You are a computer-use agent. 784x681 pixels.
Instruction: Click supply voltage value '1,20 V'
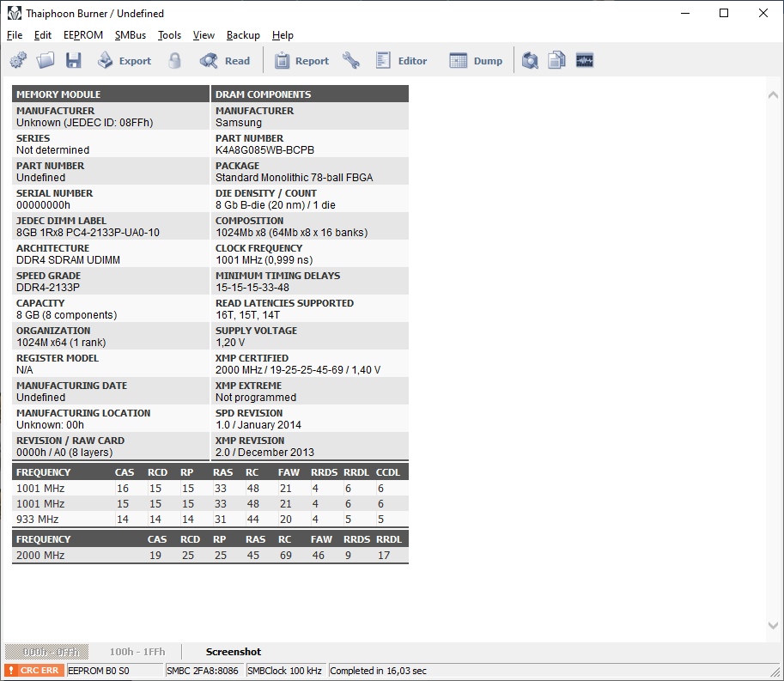pyautogui.click(x=230, y=343)
